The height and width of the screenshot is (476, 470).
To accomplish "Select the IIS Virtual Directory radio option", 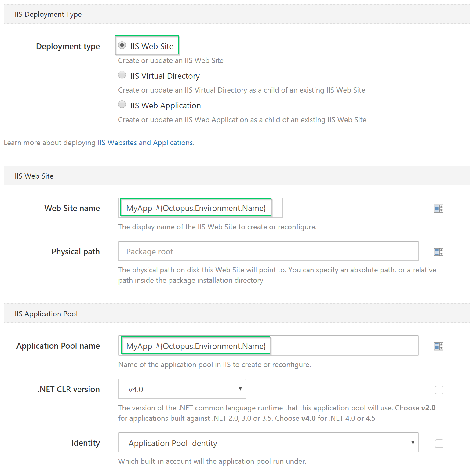I will pyautogui.click(x=122, y=75).
